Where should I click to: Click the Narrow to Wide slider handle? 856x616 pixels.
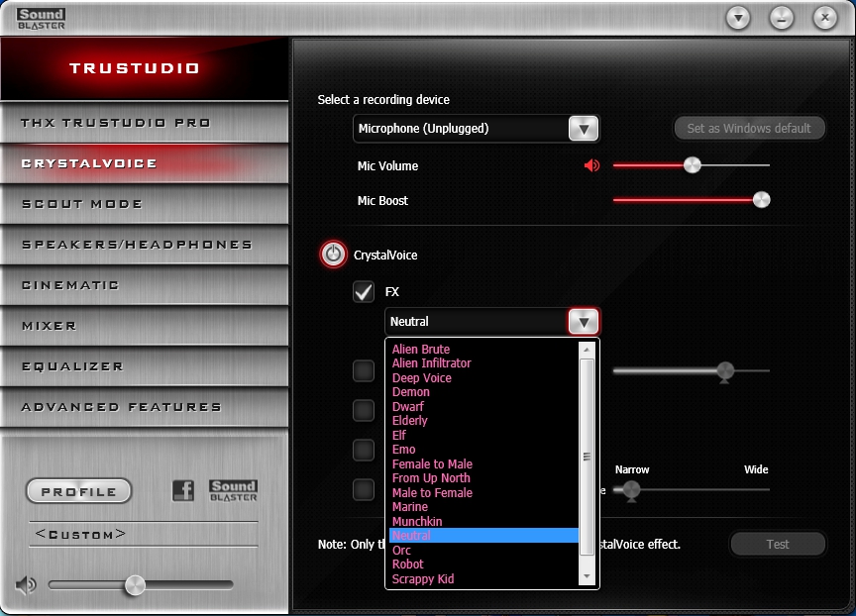(x=631, y=490)
